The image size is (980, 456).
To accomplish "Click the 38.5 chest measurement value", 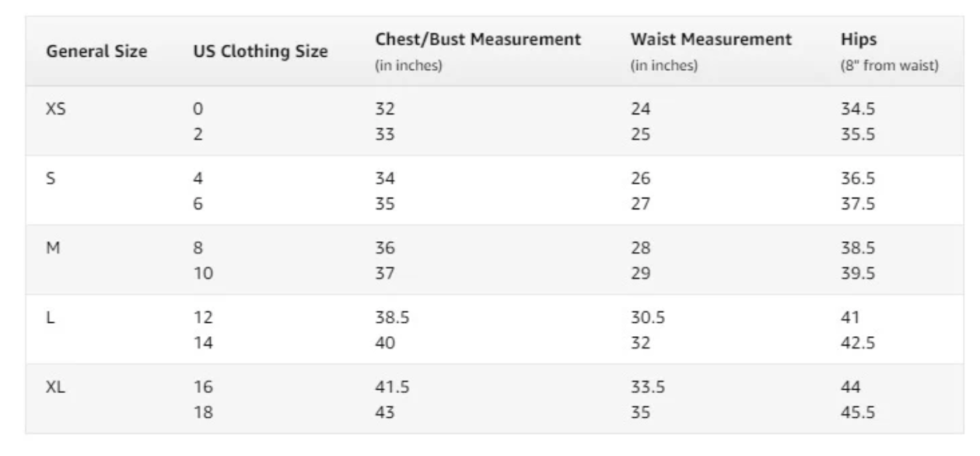I will tap(391, 317).
